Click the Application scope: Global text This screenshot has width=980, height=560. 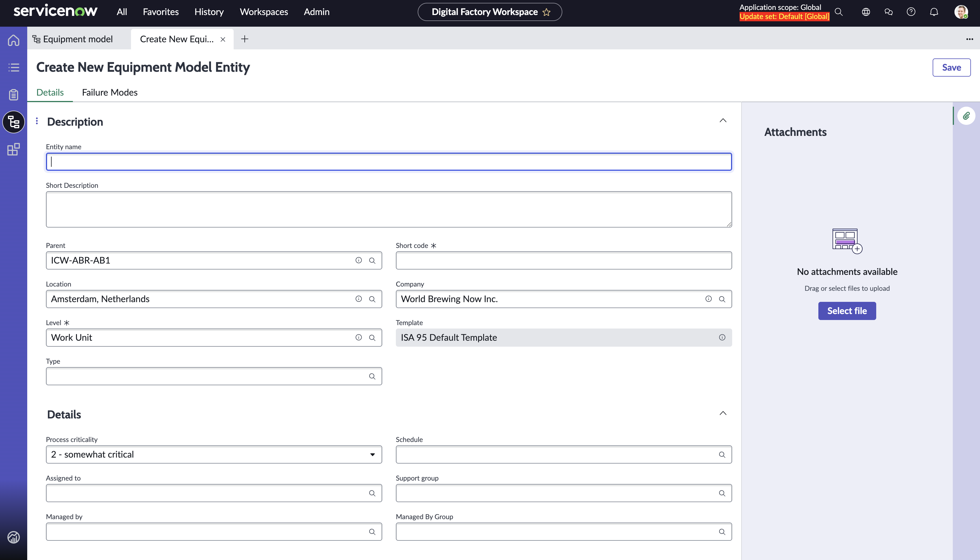(780, 7)
